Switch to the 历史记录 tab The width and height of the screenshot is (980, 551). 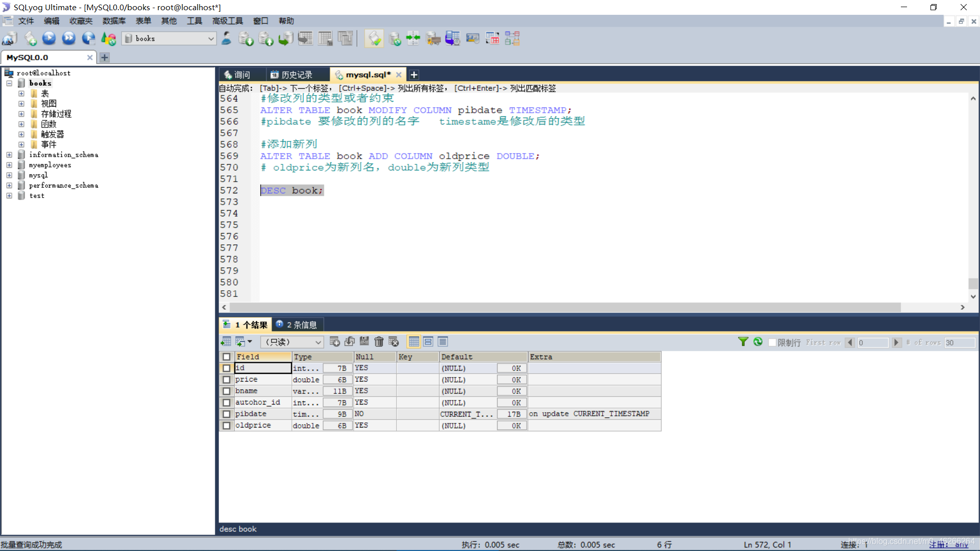(297, 74)
